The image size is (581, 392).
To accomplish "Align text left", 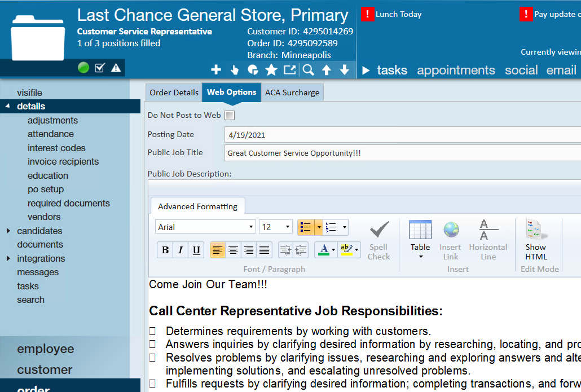I will [x=218, y=250].
